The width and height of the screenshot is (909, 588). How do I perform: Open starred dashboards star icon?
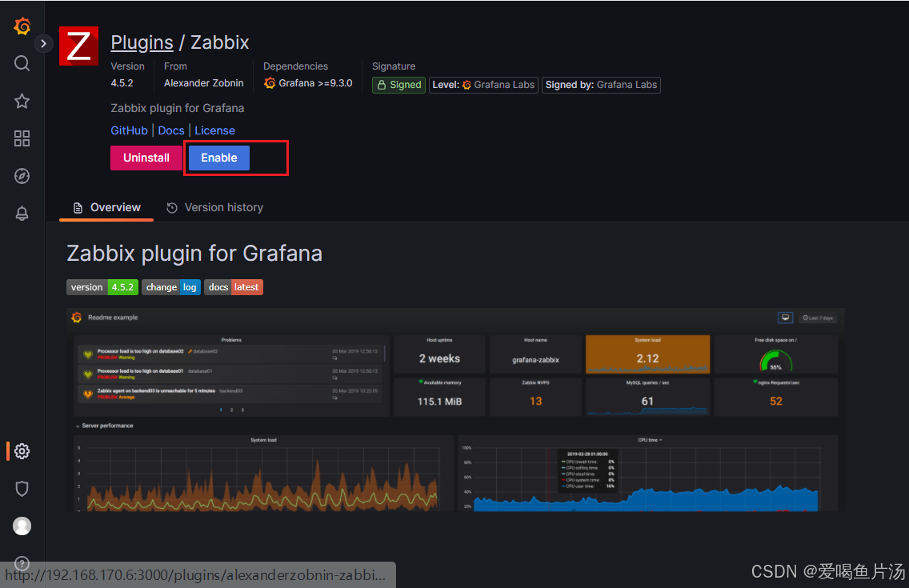point(22,101)
